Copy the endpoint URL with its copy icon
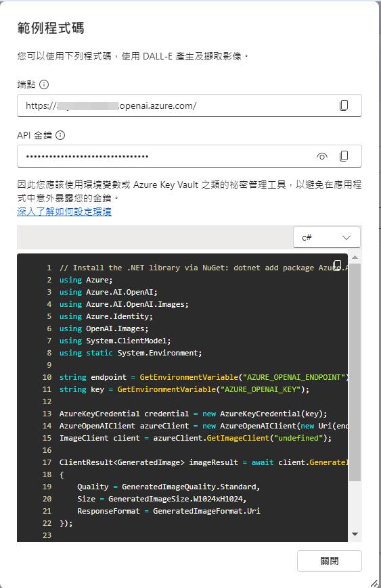381x588 pixels. click(x=344, y=105)
